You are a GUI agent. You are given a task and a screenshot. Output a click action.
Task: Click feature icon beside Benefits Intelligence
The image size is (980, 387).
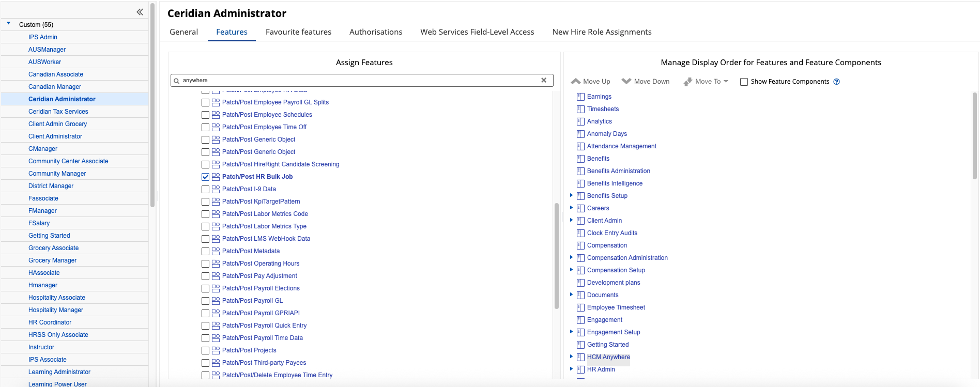coord(580,183)
